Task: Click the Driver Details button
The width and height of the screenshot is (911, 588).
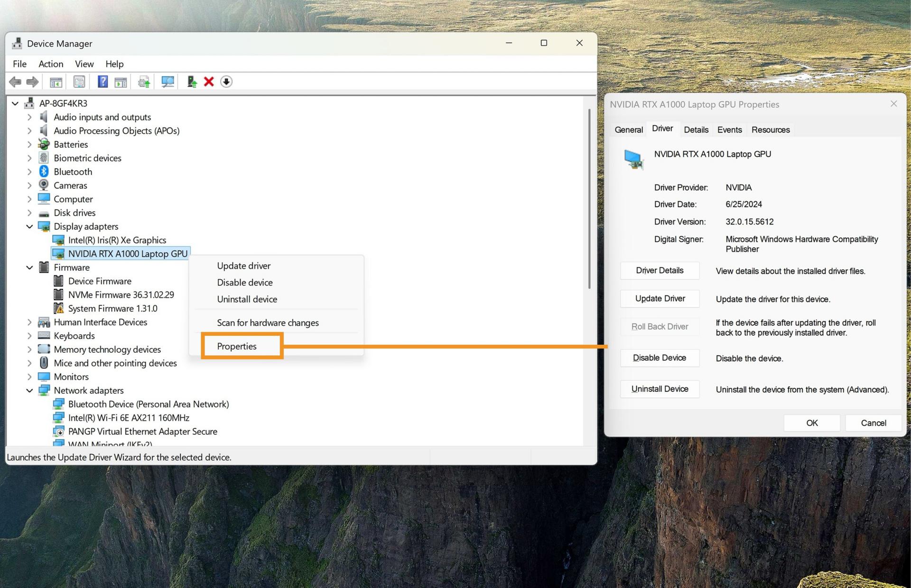Action: [x=659, y=270]
